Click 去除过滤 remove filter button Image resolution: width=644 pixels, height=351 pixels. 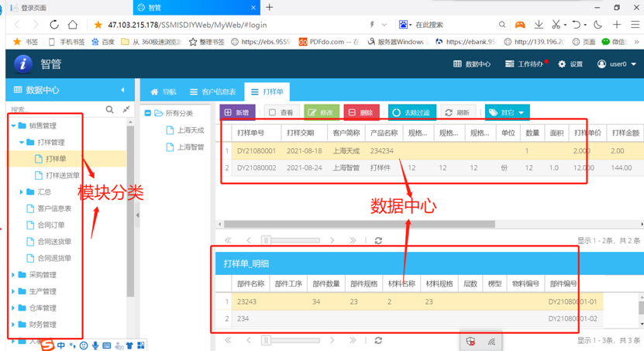[x=412, y=112]
